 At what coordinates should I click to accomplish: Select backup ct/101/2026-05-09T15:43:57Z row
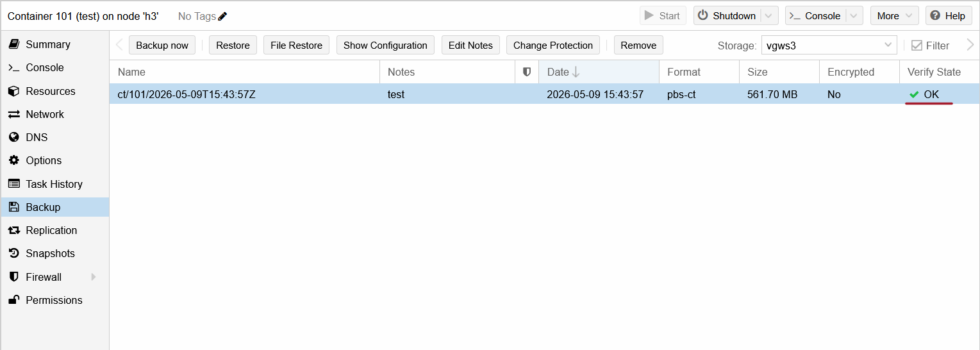tap(544, 94)
